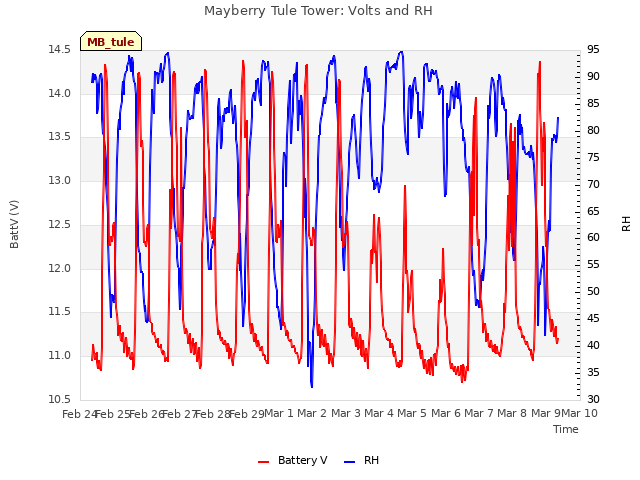Click the 90 tick on the RH axis
This screenshot has width=640, height=480.
click(x=593, y=77)
